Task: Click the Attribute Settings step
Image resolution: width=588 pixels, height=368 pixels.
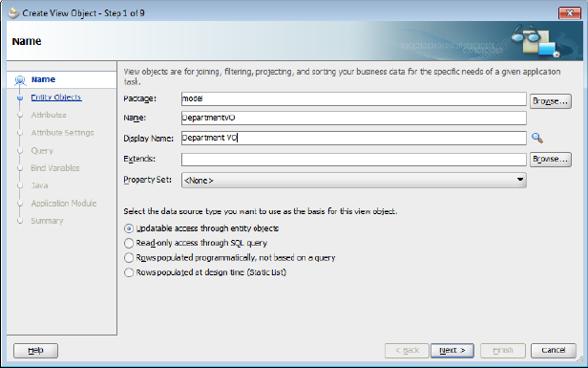Action: pyautogui.click(x=62, y=133)
